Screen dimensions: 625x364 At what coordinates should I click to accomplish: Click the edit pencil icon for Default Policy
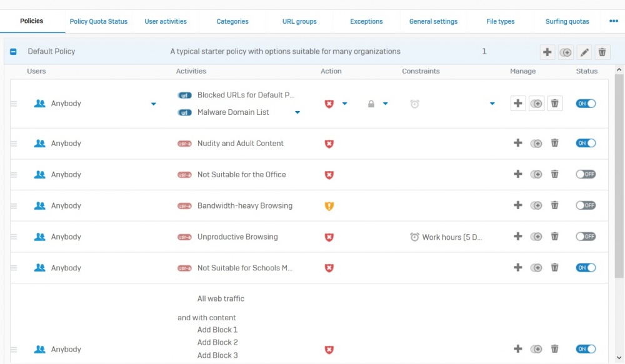pos(584,52)
